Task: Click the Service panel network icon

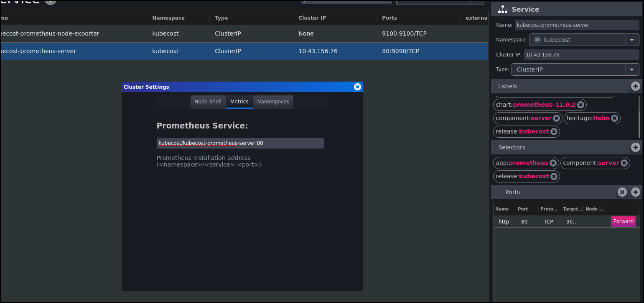Action: point(503,9)
